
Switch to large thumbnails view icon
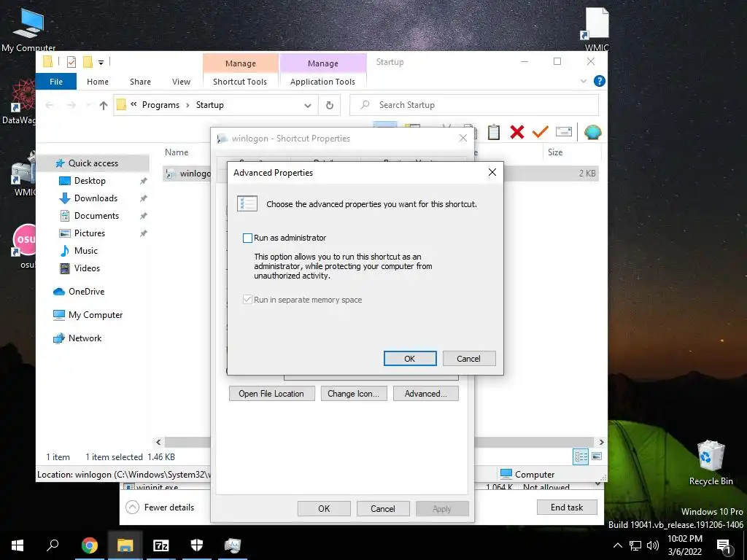pyautogui.click(x=597, y=456)
